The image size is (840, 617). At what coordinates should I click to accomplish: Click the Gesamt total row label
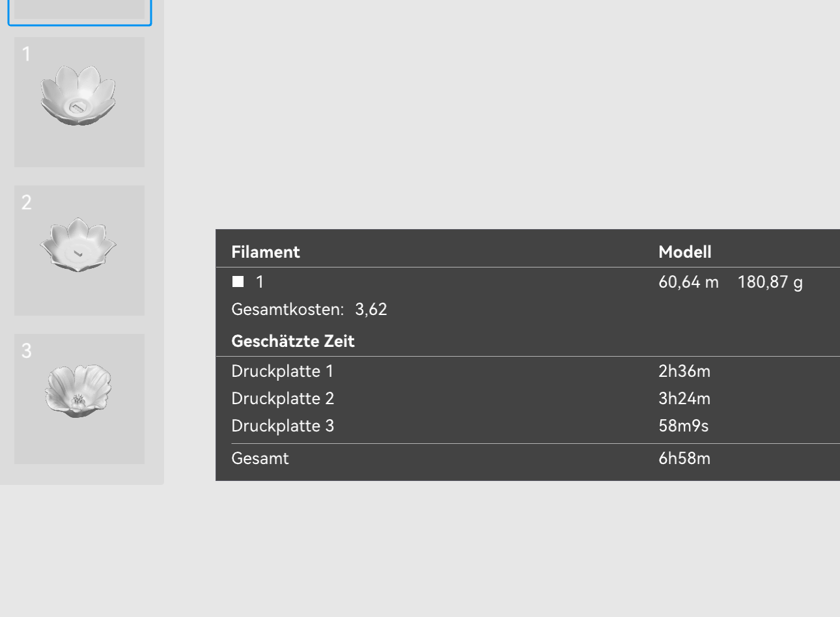(x=260, y=458)
